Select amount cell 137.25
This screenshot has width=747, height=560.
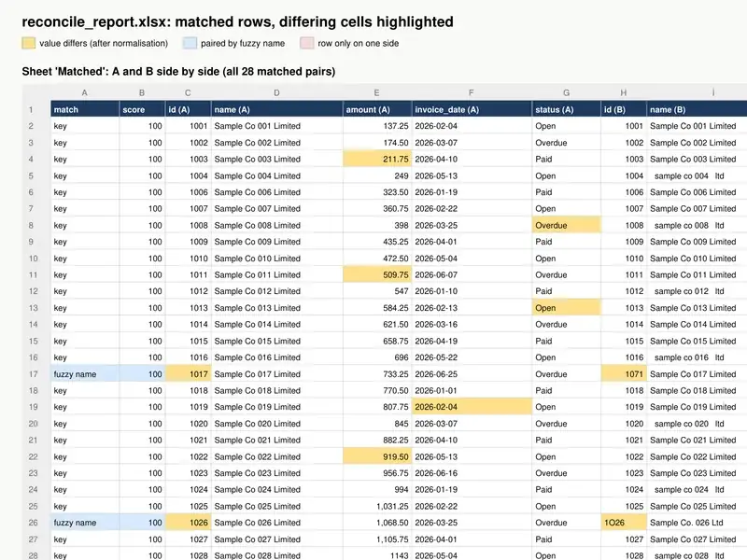click(x=377, y=126)
